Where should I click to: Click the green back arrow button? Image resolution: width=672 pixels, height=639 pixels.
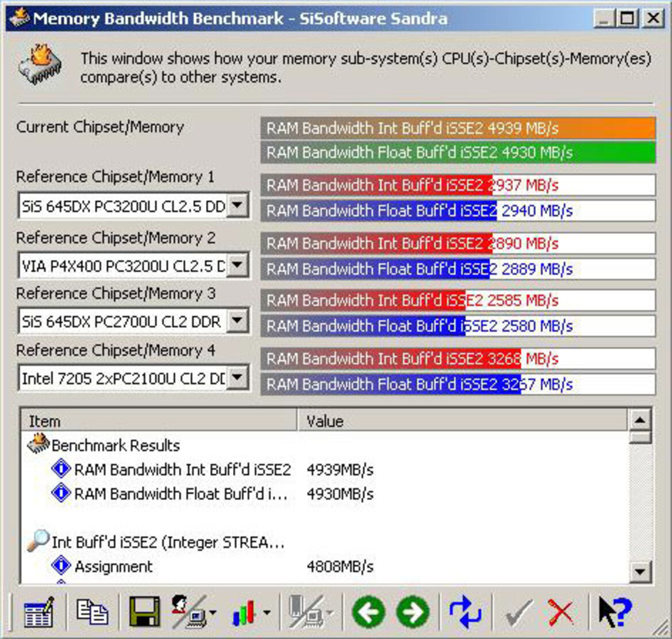point(368,611)
